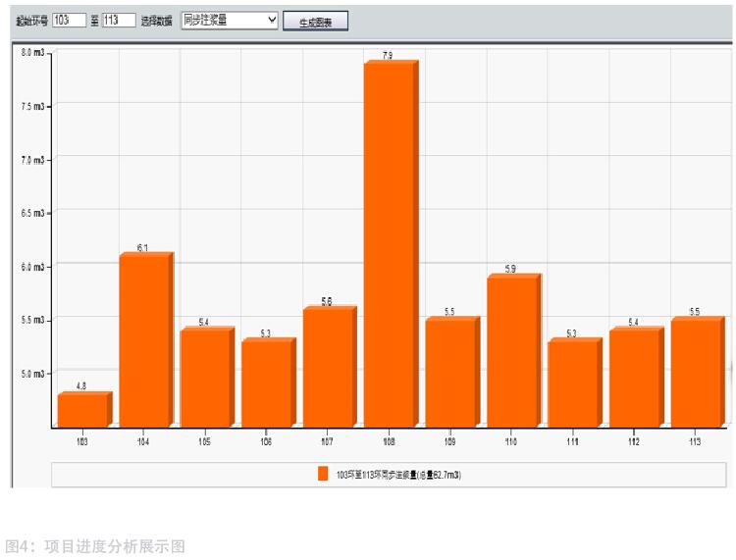Select the shortest bar for ring 103
Screen dimensions: 736x560
(82, 411)
